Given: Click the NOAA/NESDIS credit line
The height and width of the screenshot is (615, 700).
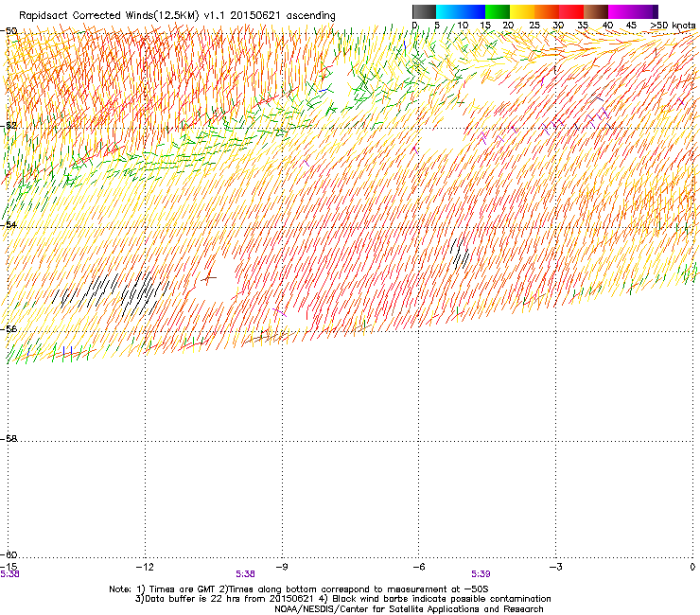Looking at the screenshot, I should 409,608.
